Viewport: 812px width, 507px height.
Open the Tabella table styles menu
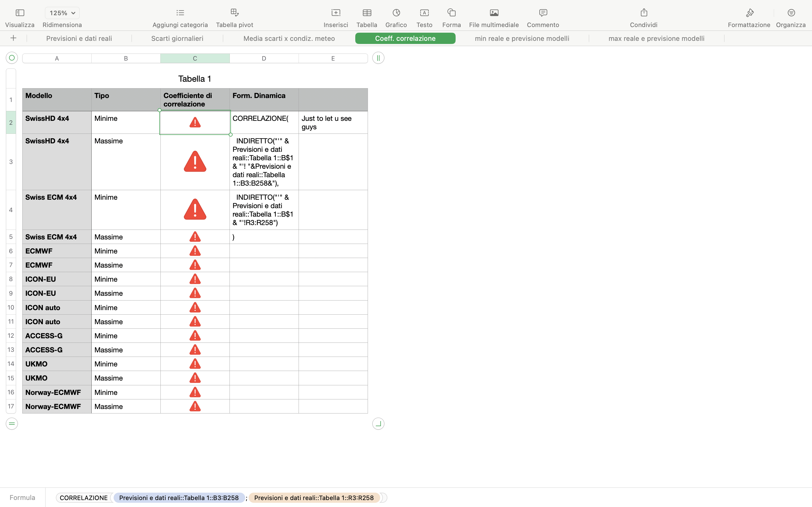pyautogui.click(x=367, y=13)
